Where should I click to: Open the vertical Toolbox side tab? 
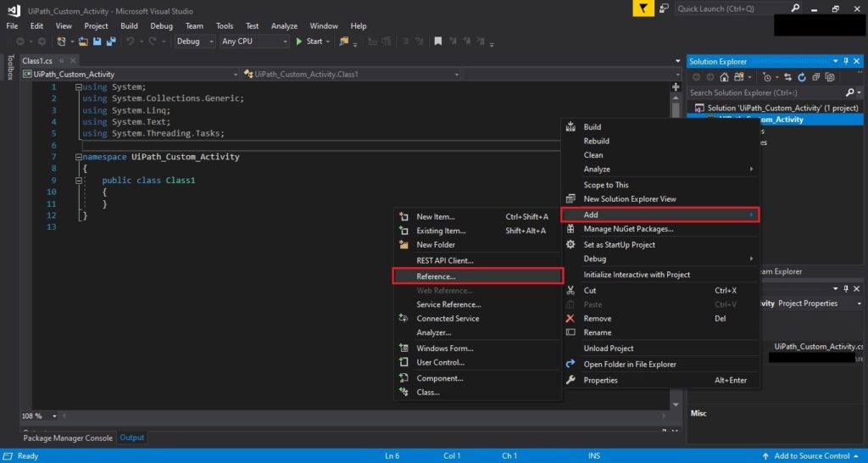[10, 67]
